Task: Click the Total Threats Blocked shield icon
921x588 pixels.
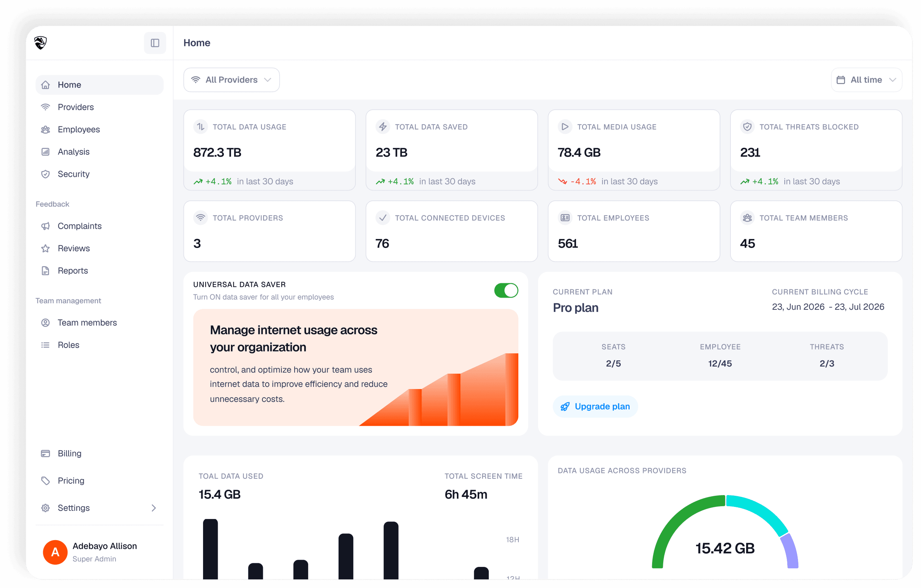Action: click(x=747, y=126)
